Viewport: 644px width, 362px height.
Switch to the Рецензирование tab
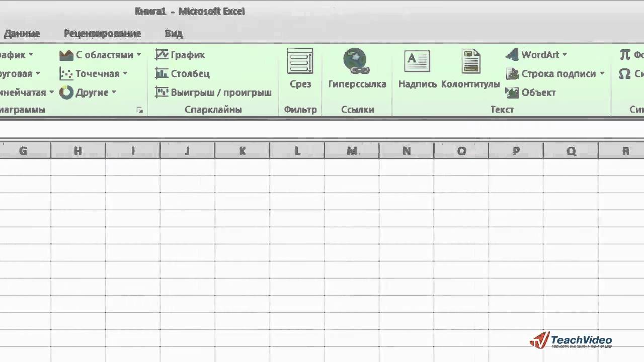pyautogui.click(x=102, y=34)
